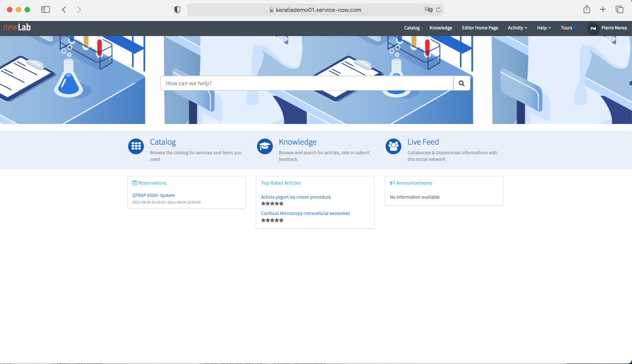Open the Live Feed heading link

423,142
